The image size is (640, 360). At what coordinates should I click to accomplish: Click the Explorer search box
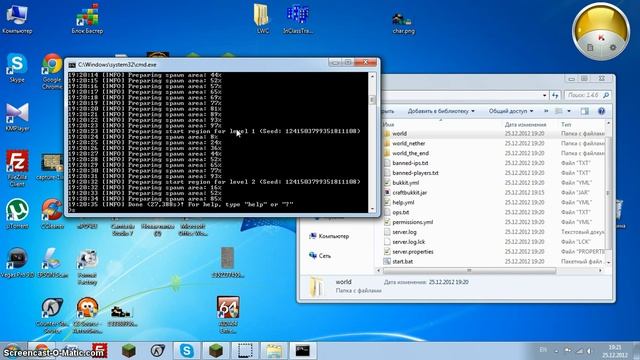(587, 95)
